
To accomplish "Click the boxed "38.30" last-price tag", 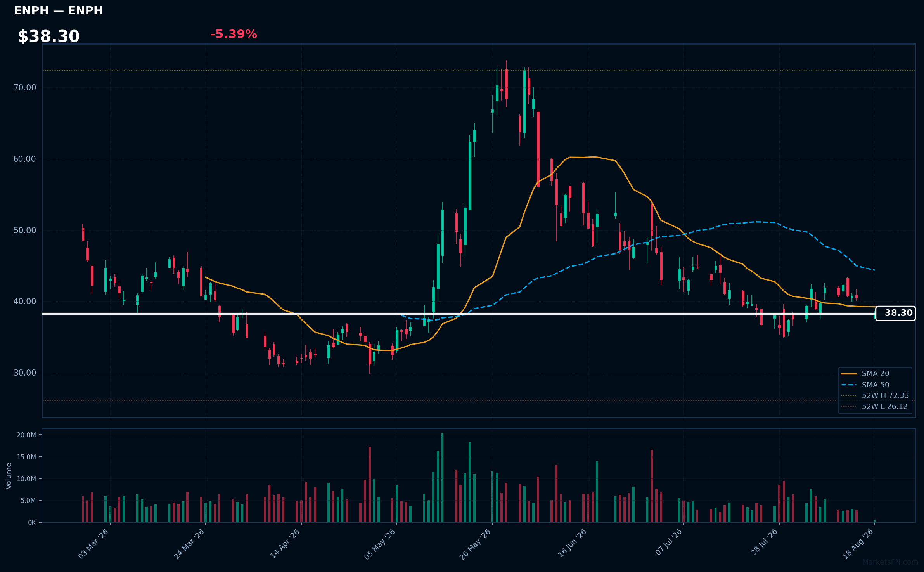I will pos(896,313).
